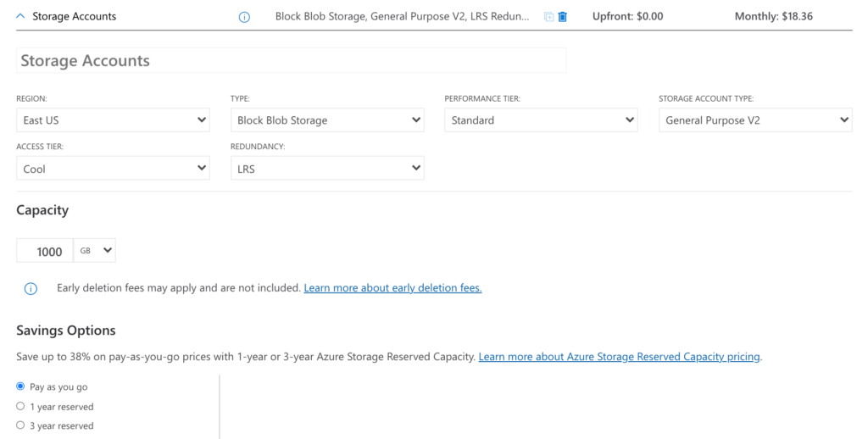Click the Storage Accounts name text field

pyautogui.click(x=291, y=61)
